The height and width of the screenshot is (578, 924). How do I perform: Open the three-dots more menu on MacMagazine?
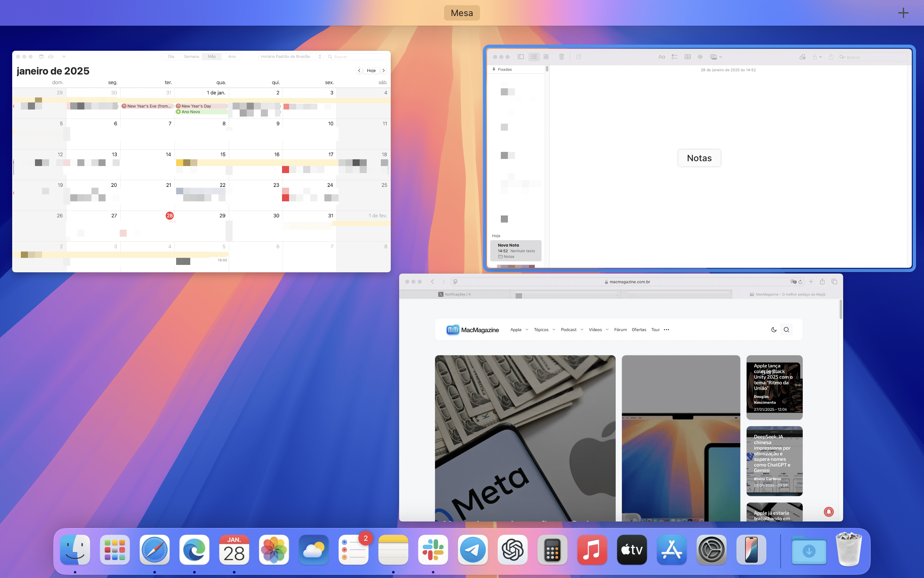666,330
